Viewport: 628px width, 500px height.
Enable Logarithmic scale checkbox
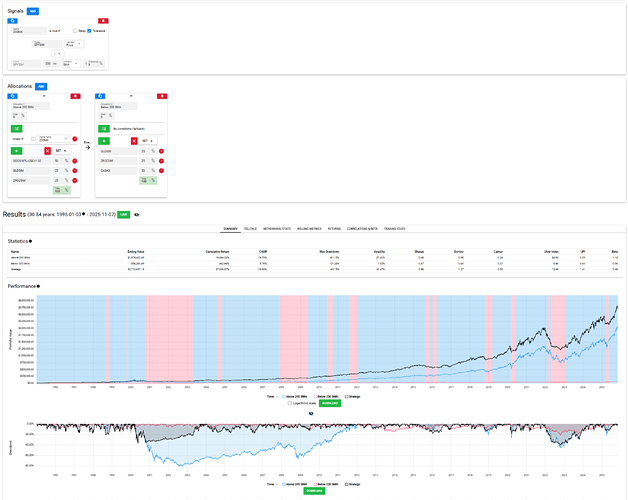point(290,403)
